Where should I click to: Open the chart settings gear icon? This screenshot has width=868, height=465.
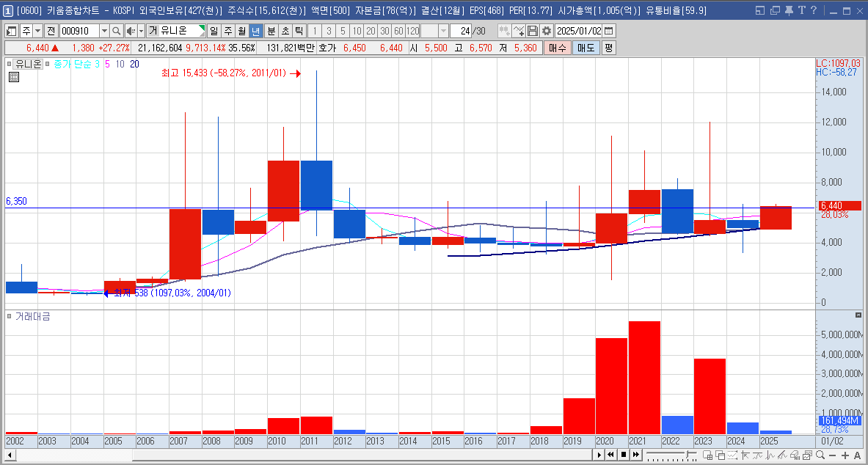tap(547, 31)
